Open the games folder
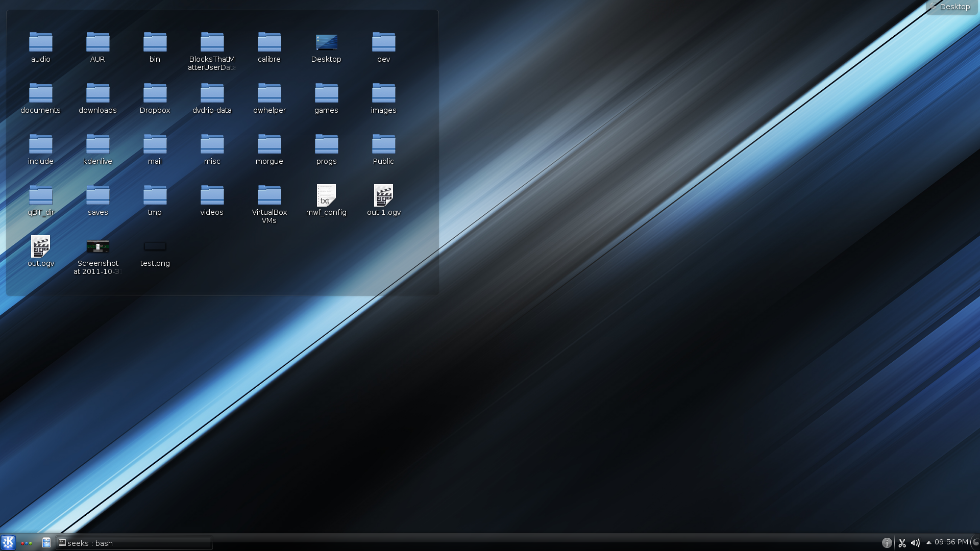This screenshot has width=980, height=551. coord(326,94)
